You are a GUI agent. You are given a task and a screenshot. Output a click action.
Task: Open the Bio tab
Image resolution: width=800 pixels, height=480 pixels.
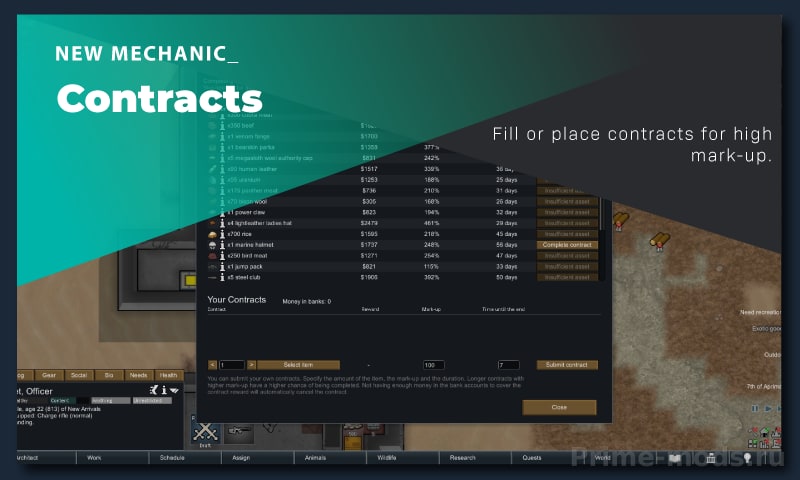pos(109,375)
